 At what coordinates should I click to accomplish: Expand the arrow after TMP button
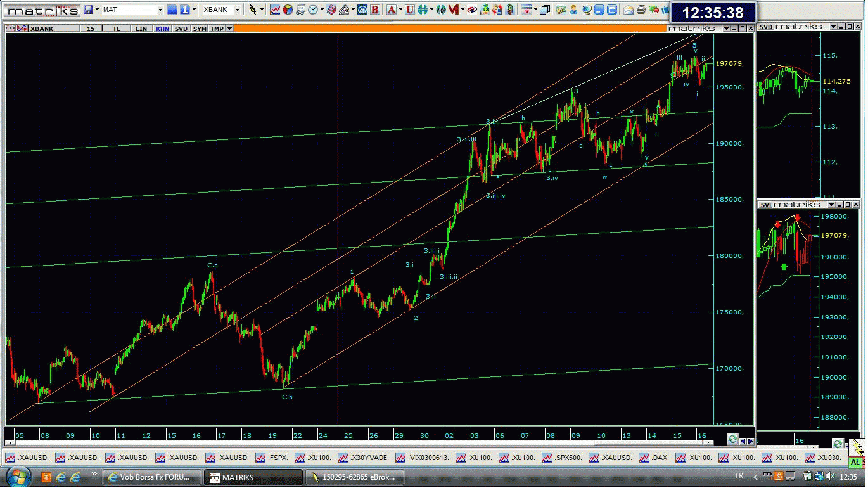(x=229, y=29)
